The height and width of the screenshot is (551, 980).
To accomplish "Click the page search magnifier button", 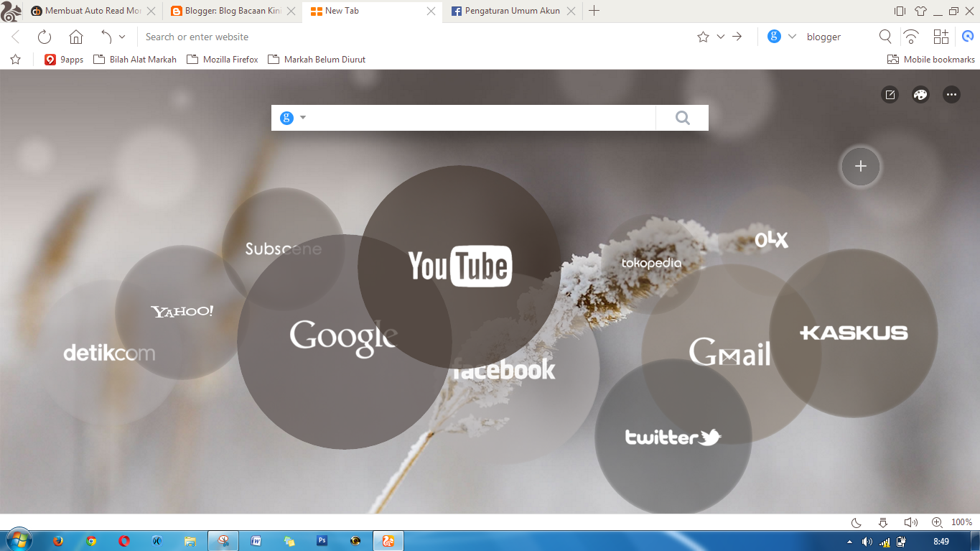I will pos(682,118).
